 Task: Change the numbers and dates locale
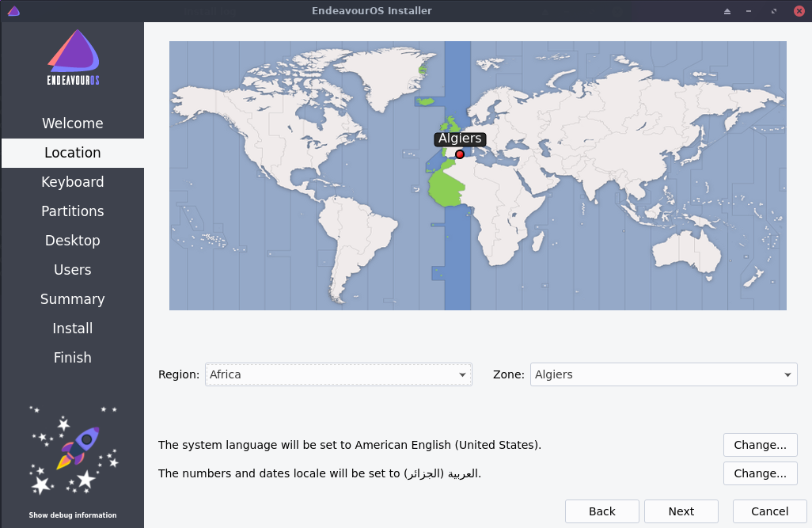tap(760, 473)
